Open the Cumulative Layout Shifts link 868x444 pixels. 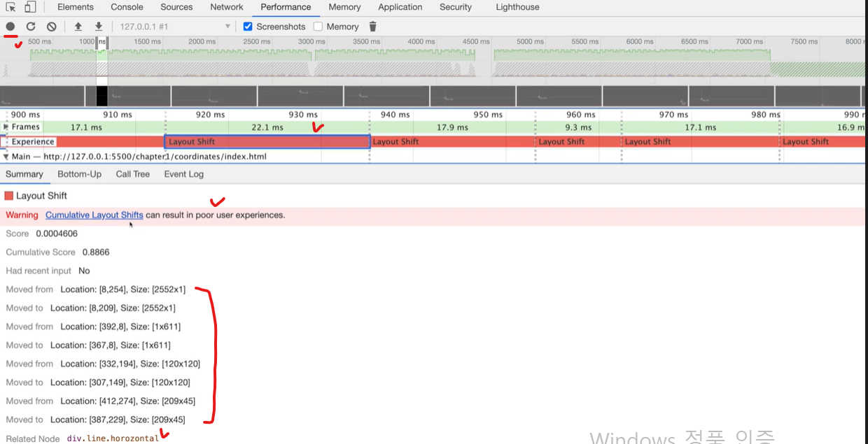click(94, 215)
